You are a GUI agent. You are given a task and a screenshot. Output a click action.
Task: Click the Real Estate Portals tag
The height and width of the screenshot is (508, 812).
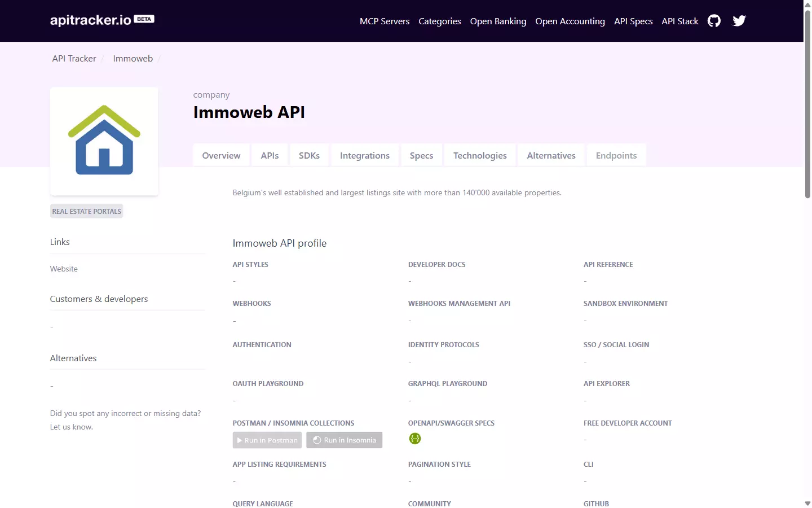click(87, 211)
